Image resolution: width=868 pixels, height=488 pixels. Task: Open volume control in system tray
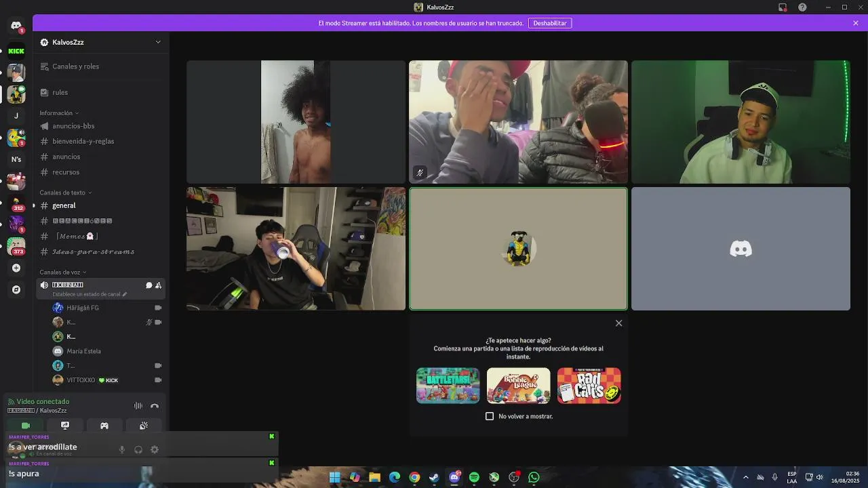click(819, 477)
